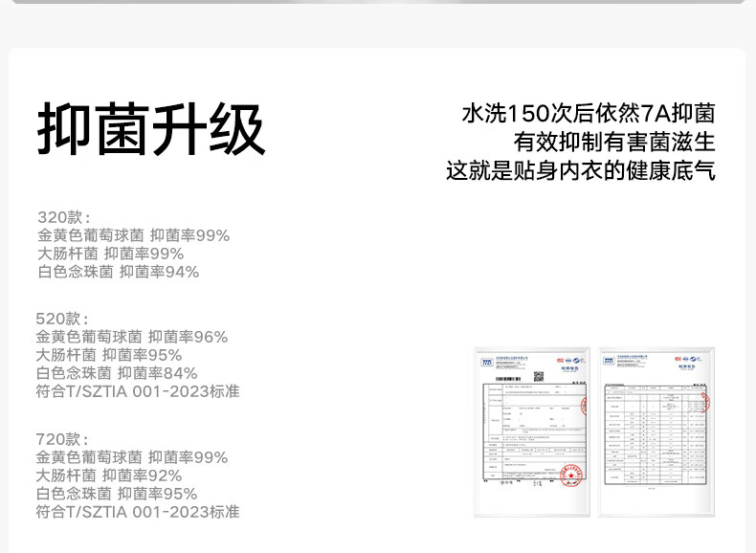Image resolution: width=756 pixels, height=553 pixels.
Task: Click the 抑菌升级 headline
Action: (151, 129)
